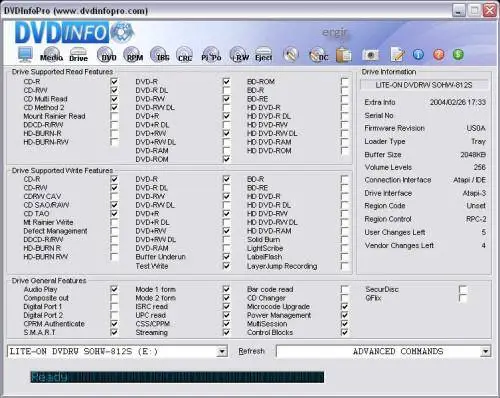Image resolution: width=500 pixels, height=398 pixels.
Task: Start the CRC check icon
Action: pos(184,54)
